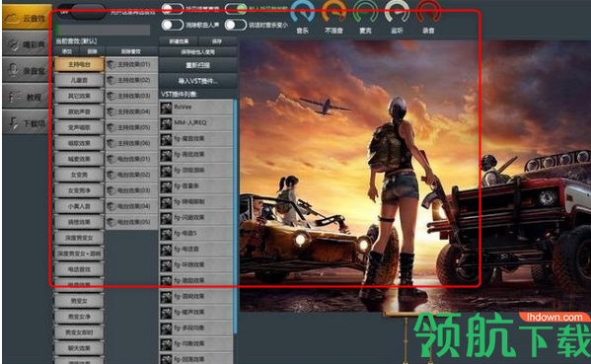
Task: Select the 儿童音 effect category
Action: point(79,80)
